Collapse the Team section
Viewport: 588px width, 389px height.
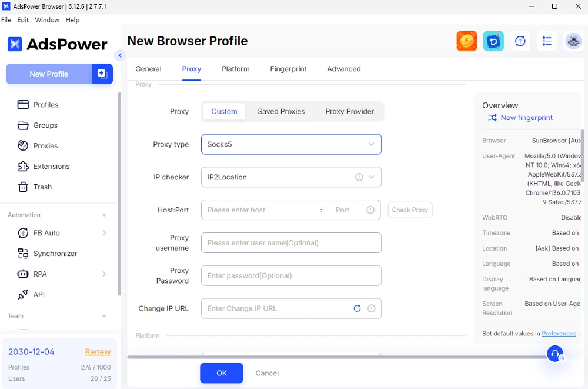(104, 316)
